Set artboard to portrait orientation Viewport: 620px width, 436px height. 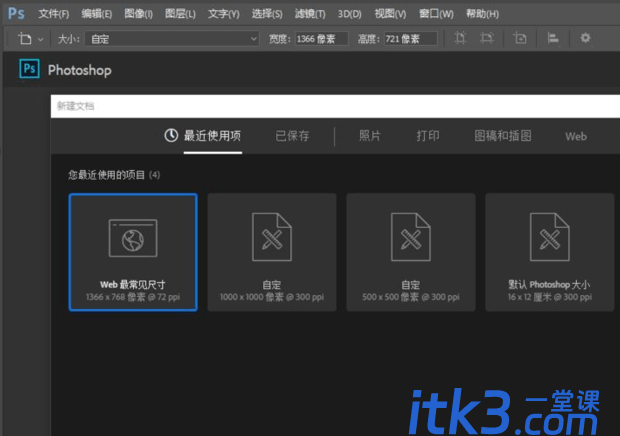[460, 38]
